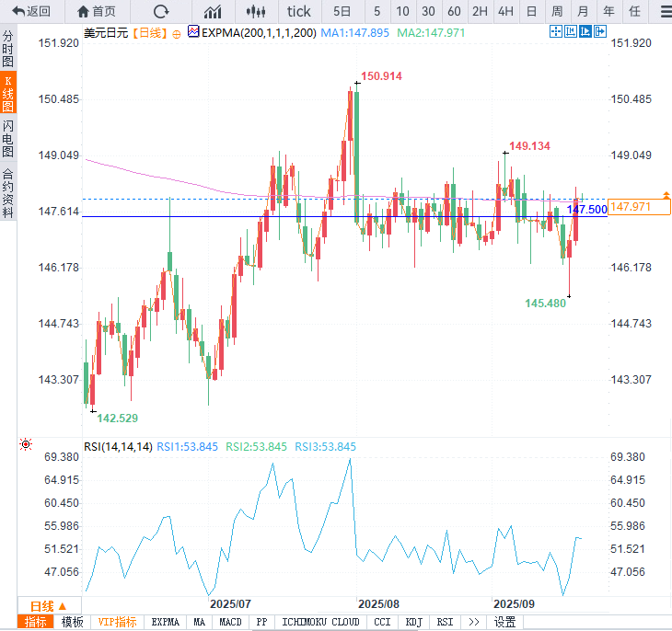The image size is (672, 631).
Task: Switch to 分时图 side view
Action: click(x=8, y=49)
